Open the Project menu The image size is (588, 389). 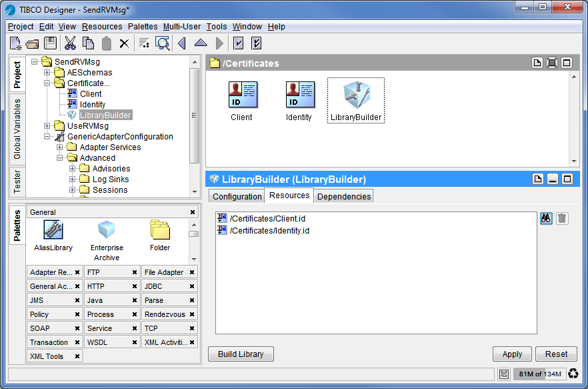21,27
